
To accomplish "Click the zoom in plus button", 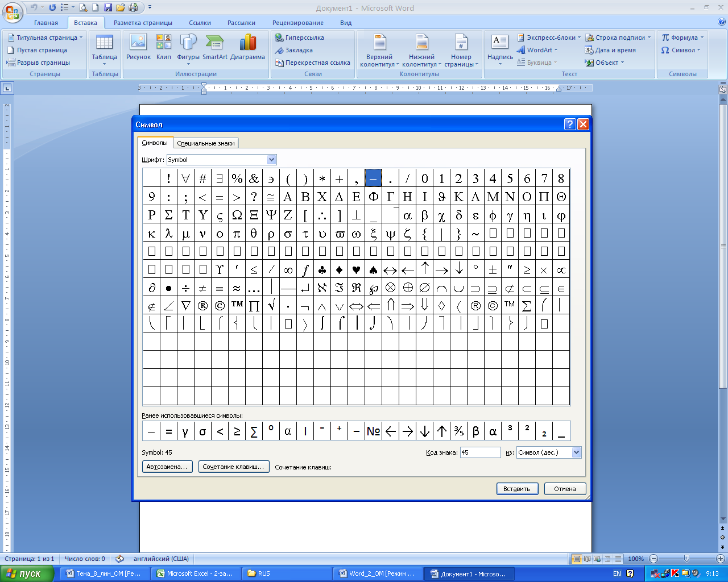I will click(721, 559).
